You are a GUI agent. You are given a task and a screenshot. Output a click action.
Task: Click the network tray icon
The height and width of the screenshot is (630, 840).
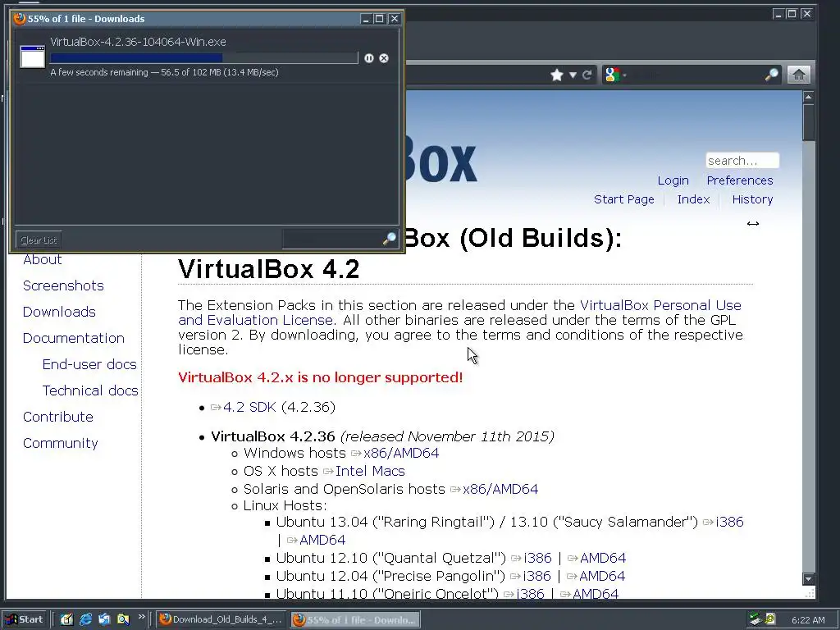pyautogui.click(x=756, y=619)
